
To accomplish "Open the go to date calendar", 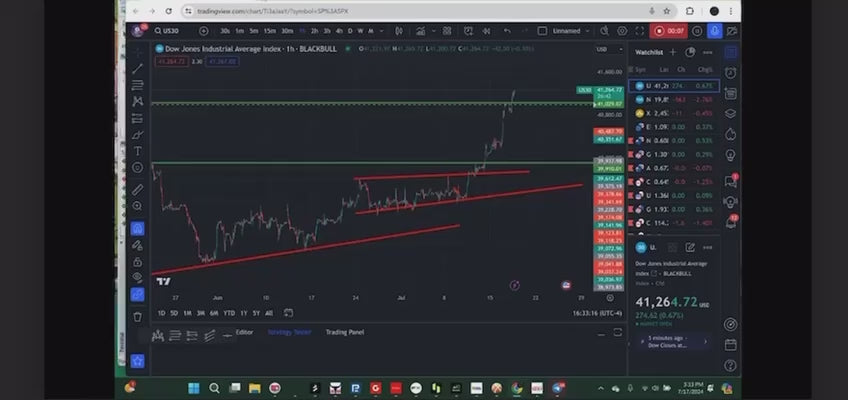I will pyautogui.click(x=288, y=313).
